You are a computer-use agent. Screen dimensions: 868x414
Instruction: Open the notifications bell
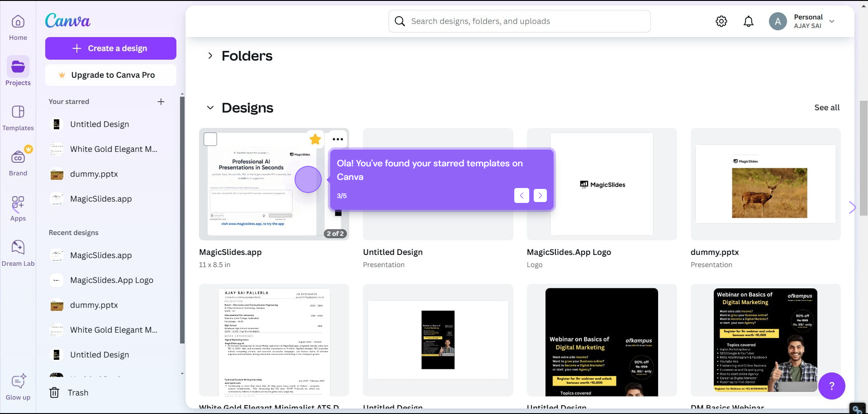pyautogui.click(x=749, y=21)
